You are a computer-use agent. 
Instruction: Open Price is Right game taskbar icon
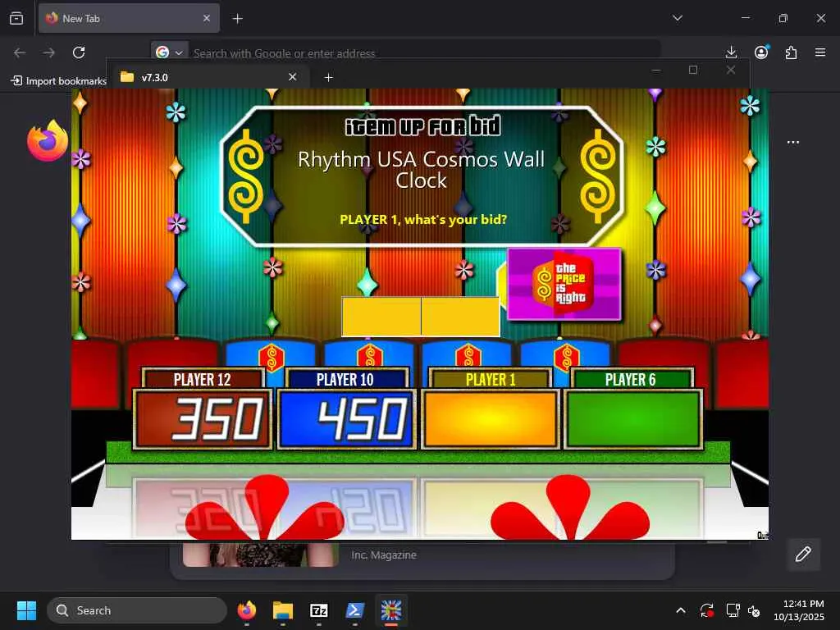tap(391, 610)
